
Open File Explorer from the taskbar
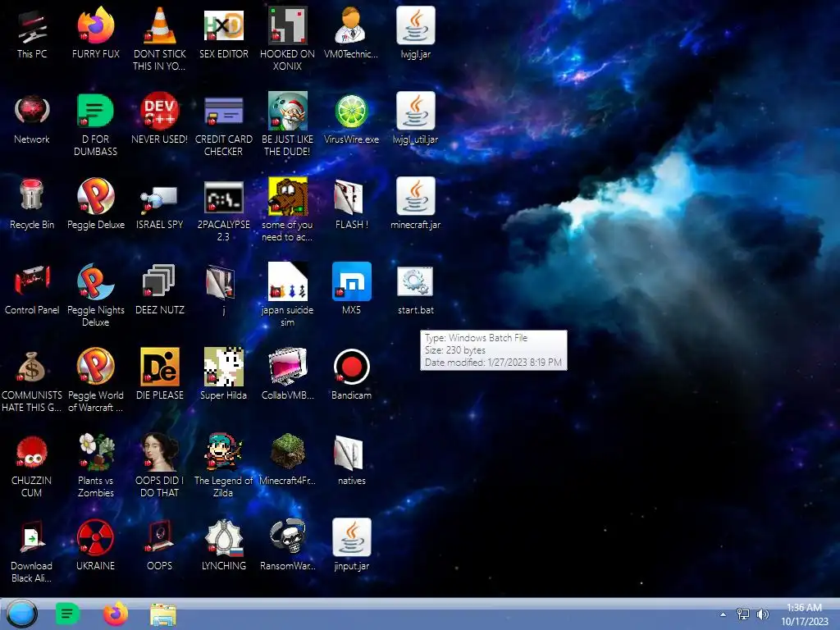pyautogui.click(x=163, y=614)
